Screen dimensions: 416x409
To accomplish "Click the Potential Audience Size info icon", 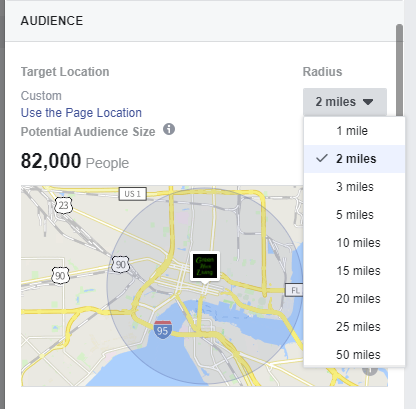I will 169,129.
